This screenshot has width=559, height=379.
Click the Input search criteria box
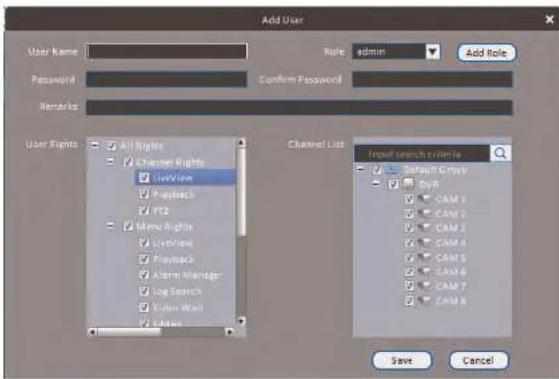coord(422,154)
